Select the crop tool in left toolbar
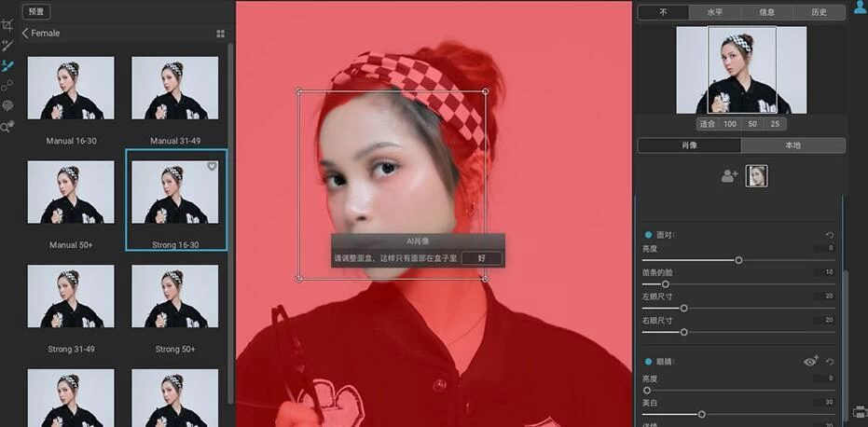The image size is (868, 427). pyautogui.click(x=7, y=25)
